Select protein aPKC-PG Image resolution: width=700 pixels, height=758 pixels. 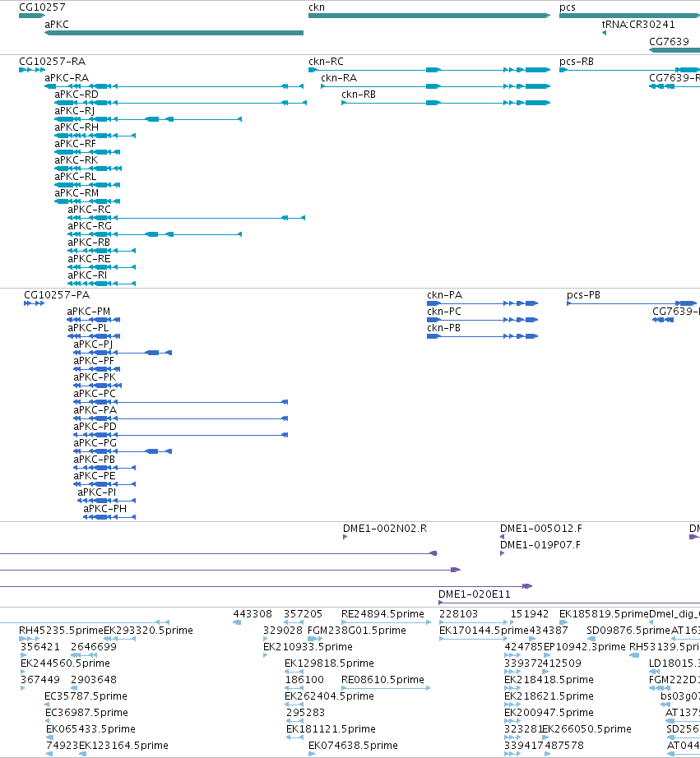coord(95,443)
